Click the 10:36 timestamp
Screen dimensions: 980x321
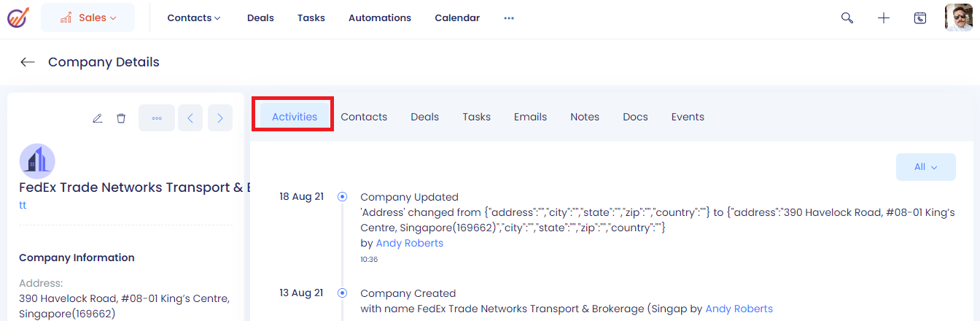coord(369,259)
